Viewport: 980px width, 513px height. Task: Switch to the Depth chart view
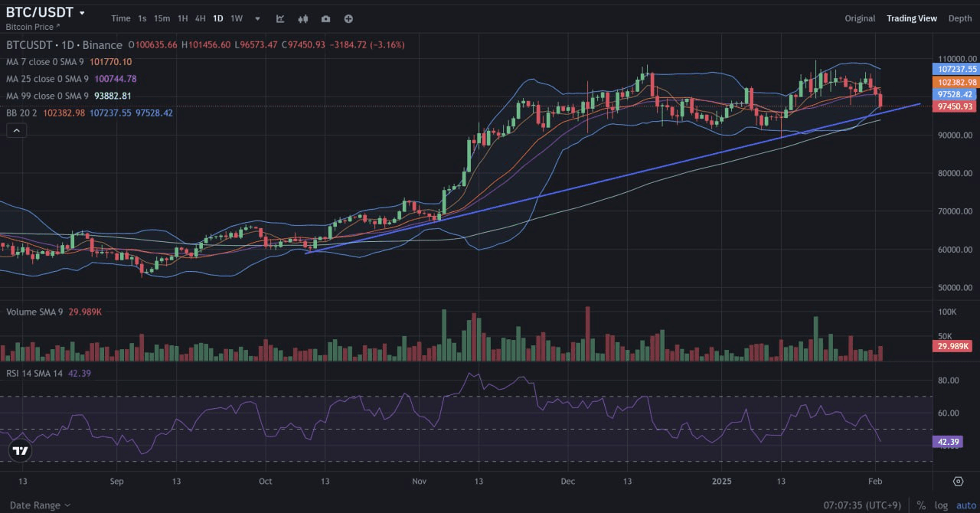pyautogui.click(x=960, y=18)
